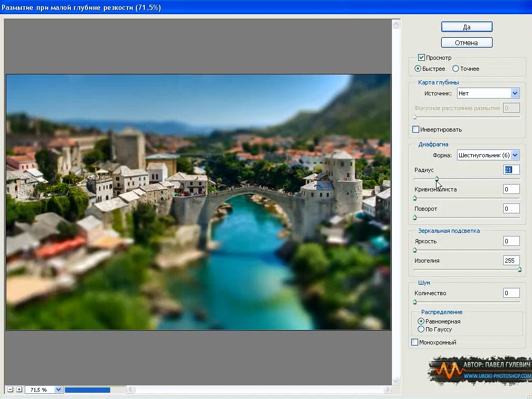532x399 pixels.
Task: Click the Отмена cancel button
Action: pos(466,42)
